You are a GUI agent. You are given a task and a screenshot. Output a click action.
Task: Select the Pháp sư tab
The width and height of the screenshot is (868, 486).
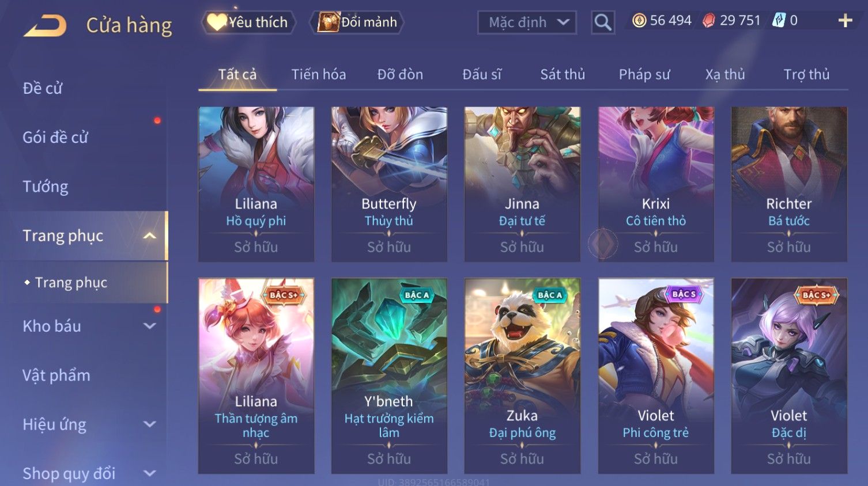644,74
